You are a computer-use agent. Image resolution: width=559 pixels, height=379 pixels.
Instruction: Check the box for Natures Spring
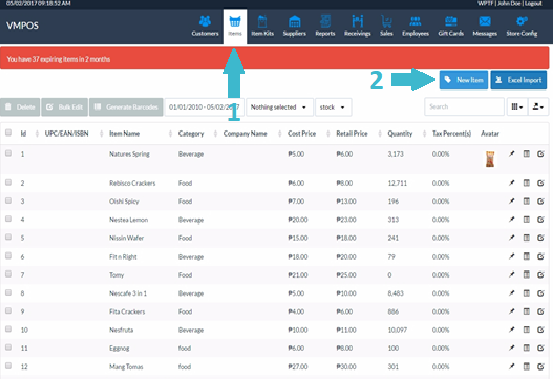pos(8,153)
